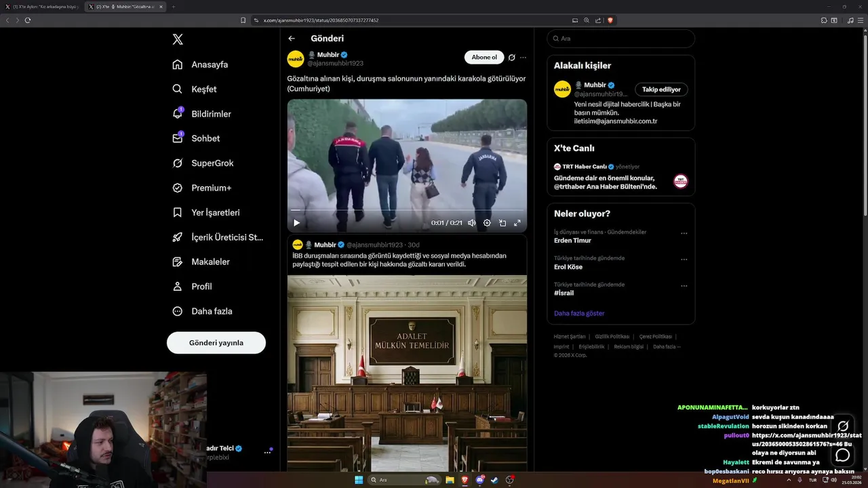Image resolution: width=868 pixels, height=488 pixels.
Task: Reload the browser page
Action: pyautogui.click(x=28, y=20)
